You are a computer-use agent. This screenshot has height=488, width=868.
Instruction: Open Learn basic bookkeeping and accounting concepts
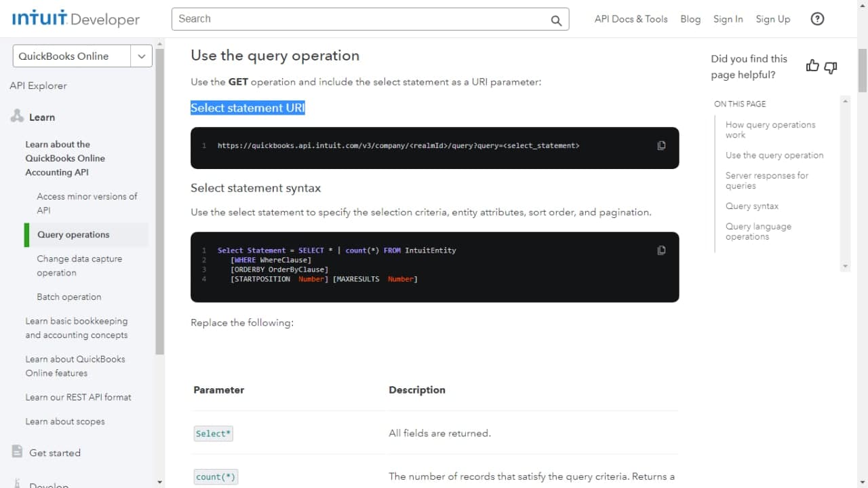coord(77,328)
